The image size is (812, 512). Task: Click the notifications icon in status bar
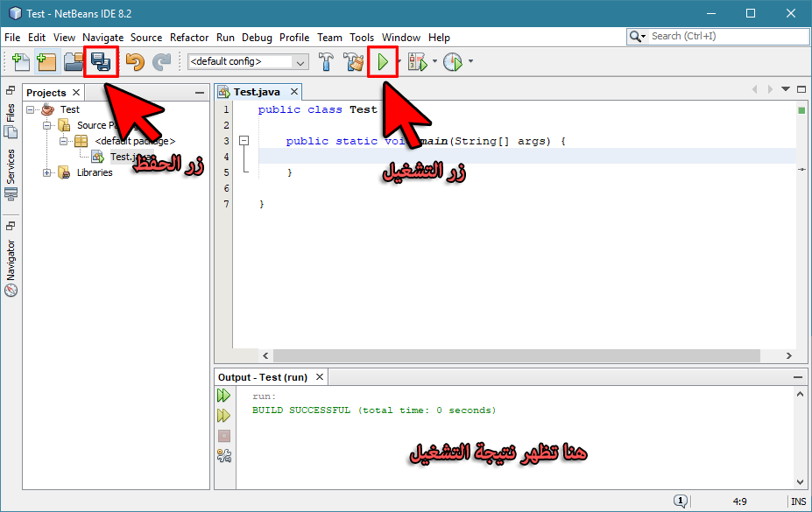681,501
